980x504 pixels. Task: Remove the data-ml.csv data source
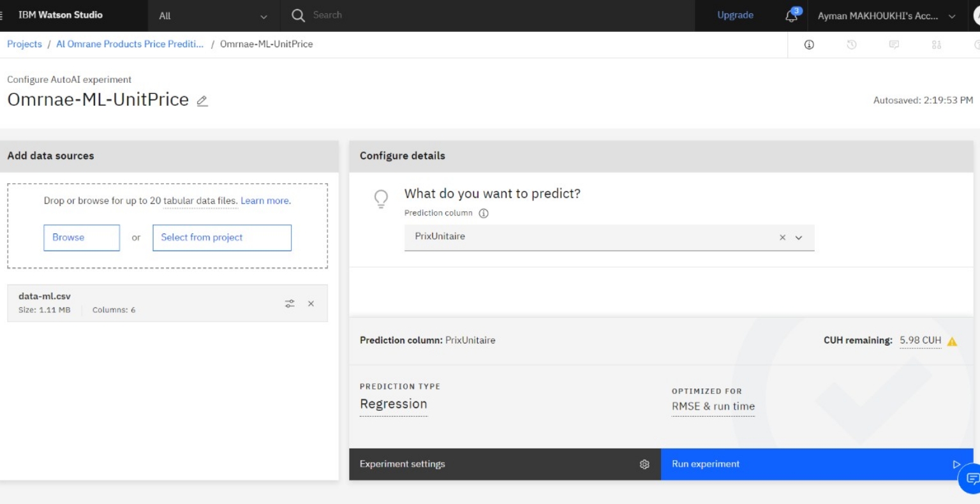[x=311, y=304]
